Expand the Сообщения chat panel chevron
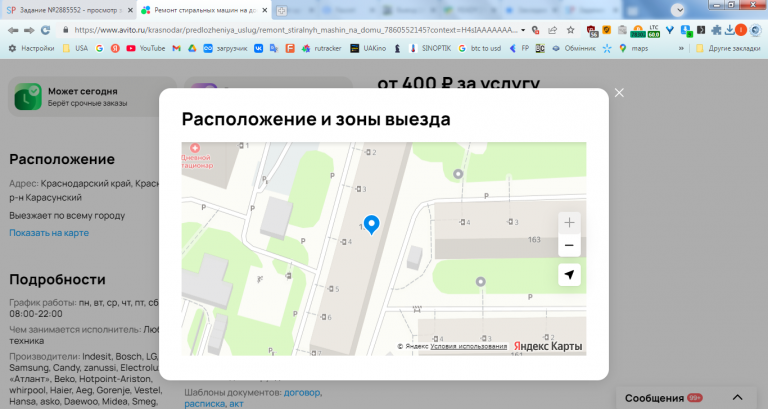Viewport: 768px width, 409px height. tap(737, 398)
